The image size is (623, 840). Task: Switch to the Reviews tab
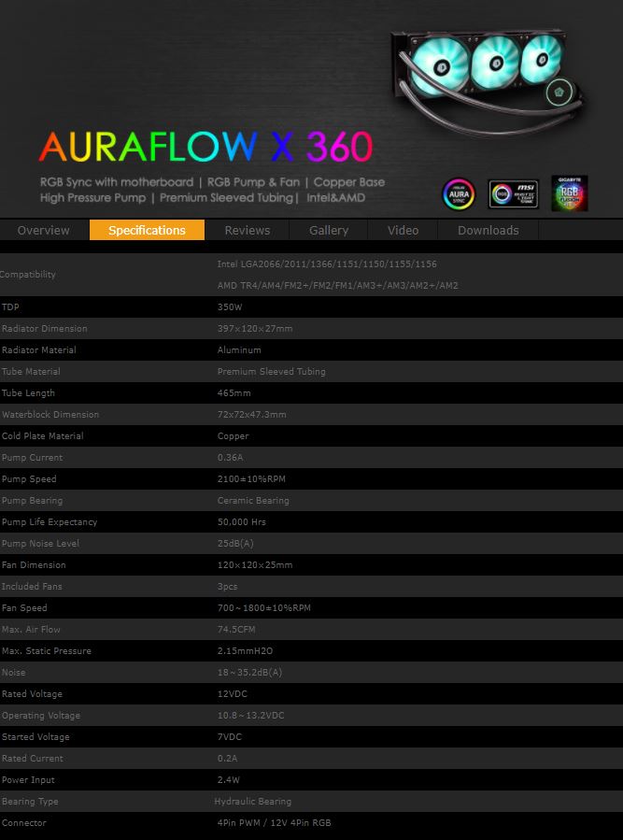248,230
